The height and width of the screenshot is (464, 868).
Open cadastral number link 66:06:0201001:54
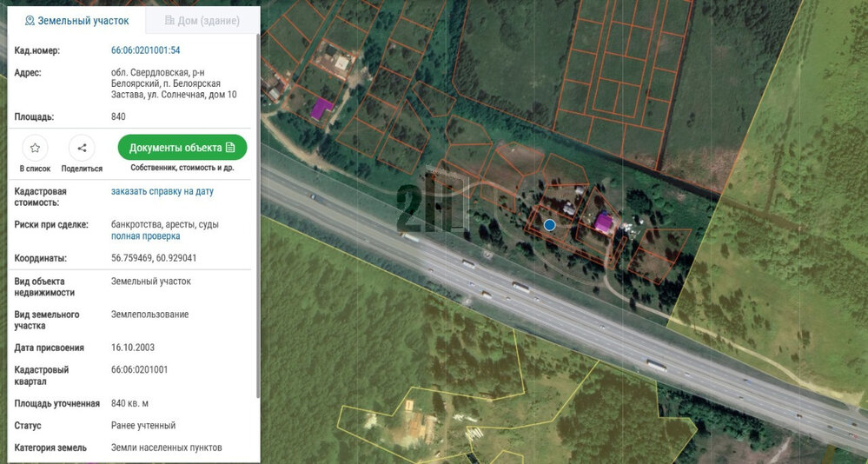coord(145,50)
